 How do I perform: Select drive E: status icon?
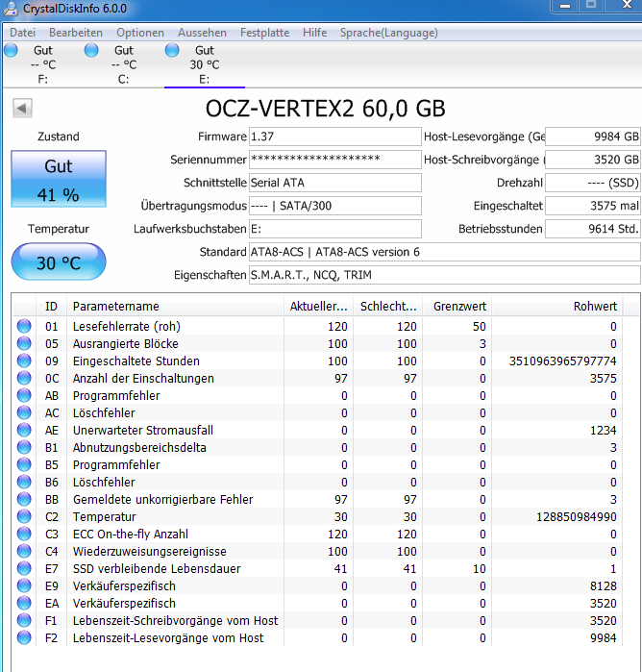pyautogui.click(x=172, y=50)
